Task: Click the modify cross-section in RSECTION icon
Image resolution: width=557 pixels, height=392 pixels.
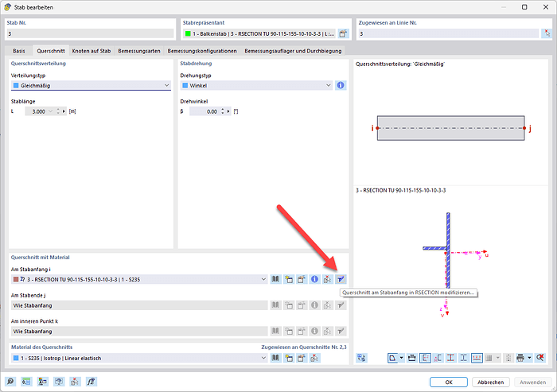Action: [x=341, y=279]
